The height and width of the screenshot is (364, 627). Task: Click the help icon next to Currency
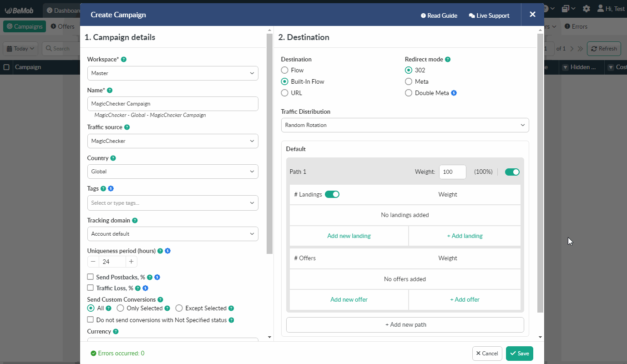[x=116, y=332]
